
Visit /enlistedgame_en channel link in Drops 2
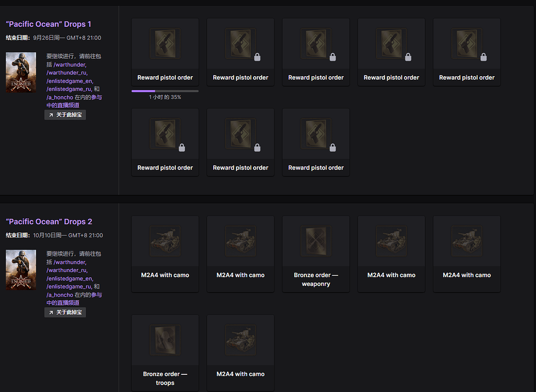pyautogui.click(x=70, y=279)
